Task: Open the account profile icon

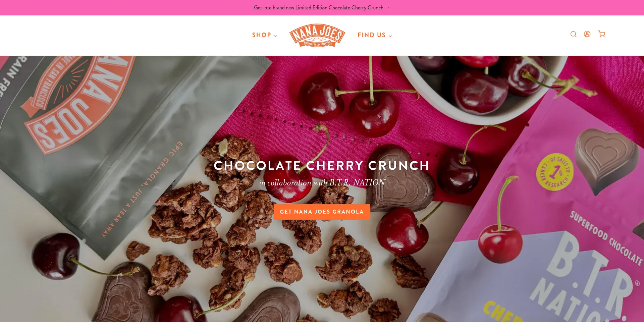Action: [x=587, y=34]
